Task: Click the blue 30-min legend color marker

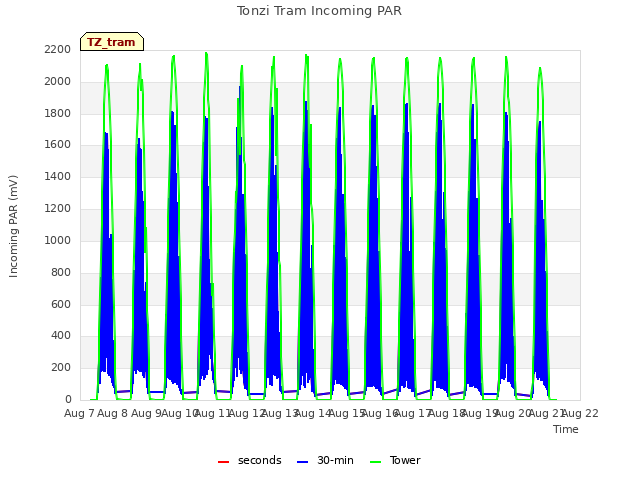Action: (x=302, y=462)
